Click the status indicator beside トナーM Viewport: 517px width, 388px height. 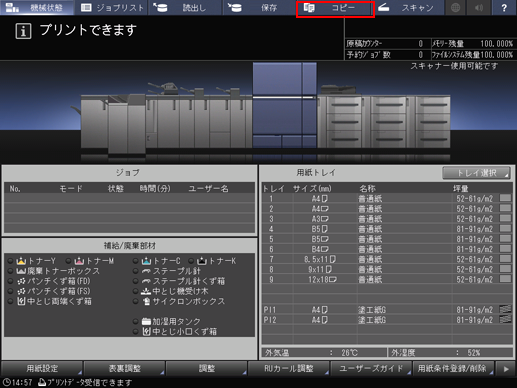(x=68, y=261)
